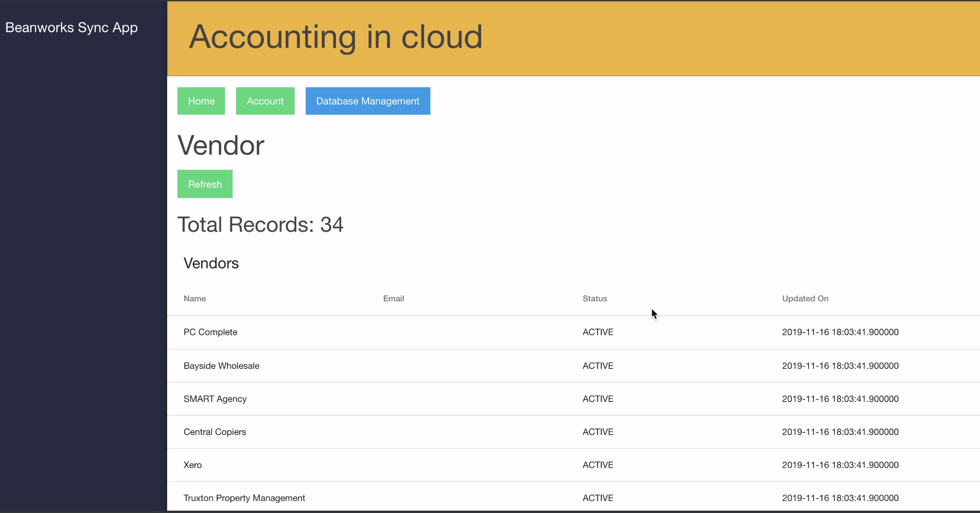Select the SMART Agency vendor

pyautogui.click(x=215, y=399)
